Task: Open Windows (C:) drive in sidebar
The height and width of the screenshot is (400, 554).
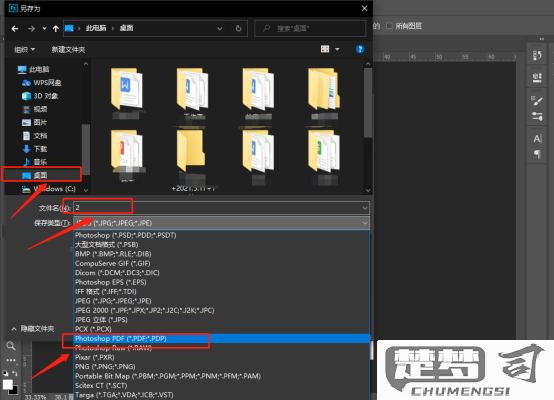Action: coord(49,189)
